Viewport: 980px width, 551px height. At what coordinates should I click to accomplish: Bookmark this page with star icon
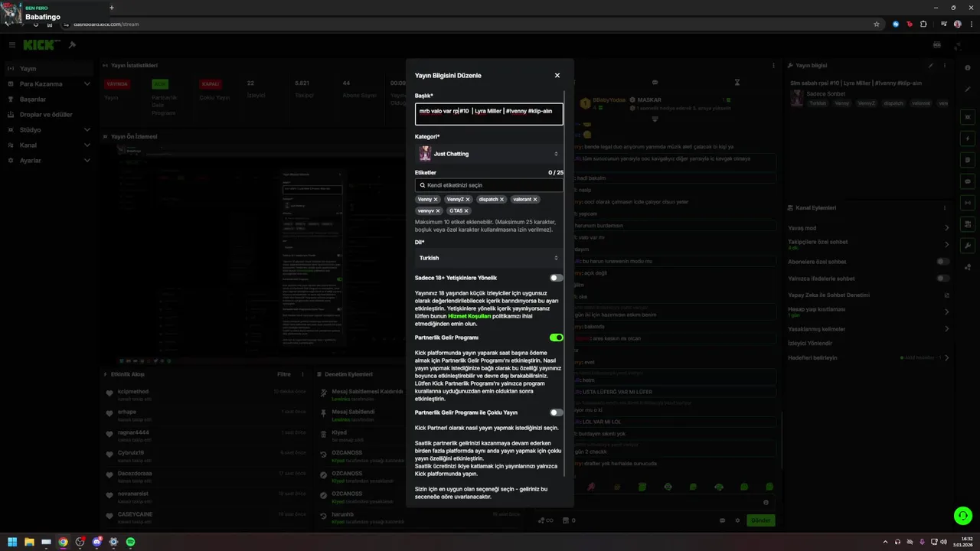click(x=877, y=24)
